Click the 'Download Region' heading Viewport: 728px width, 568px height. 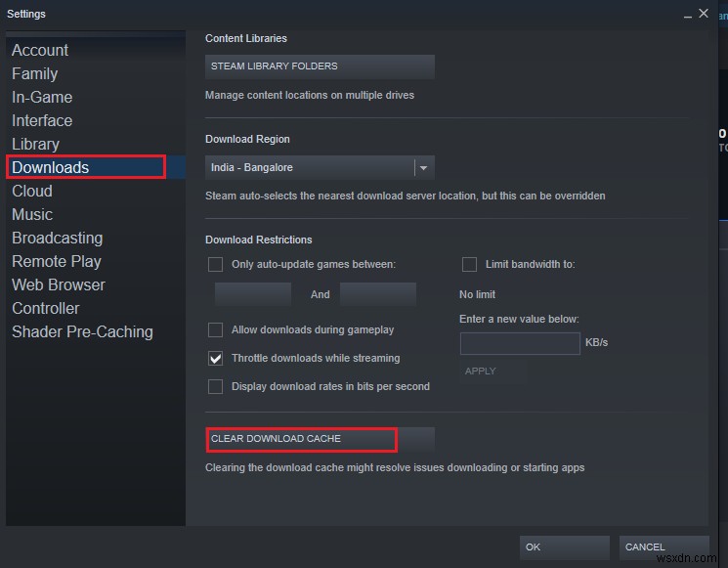(x=247, y=140)
